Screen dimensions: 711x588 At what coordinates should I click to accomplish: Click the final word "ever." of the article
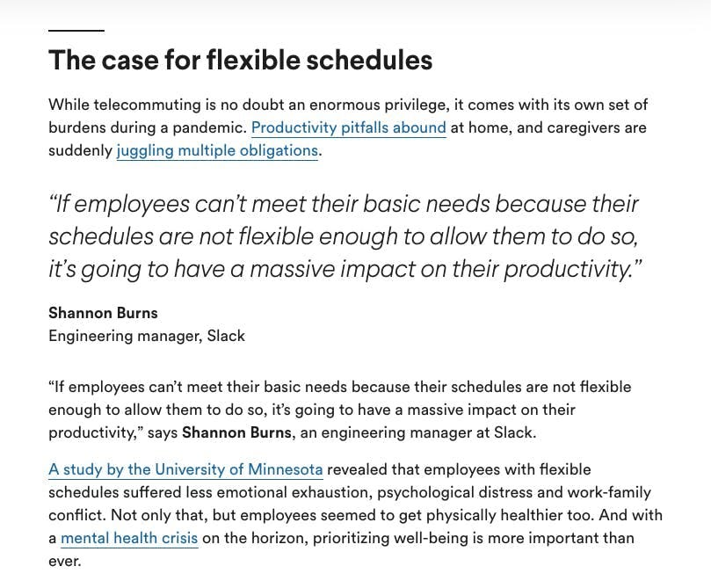tap(65, 562)
